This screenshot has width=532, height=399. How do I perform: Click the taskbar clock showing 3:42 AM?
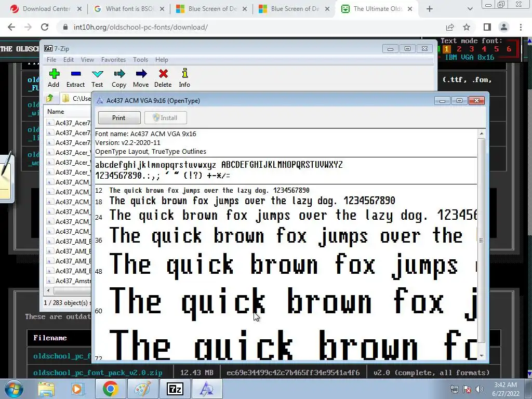pyautogui.click(x=506, y=389)
